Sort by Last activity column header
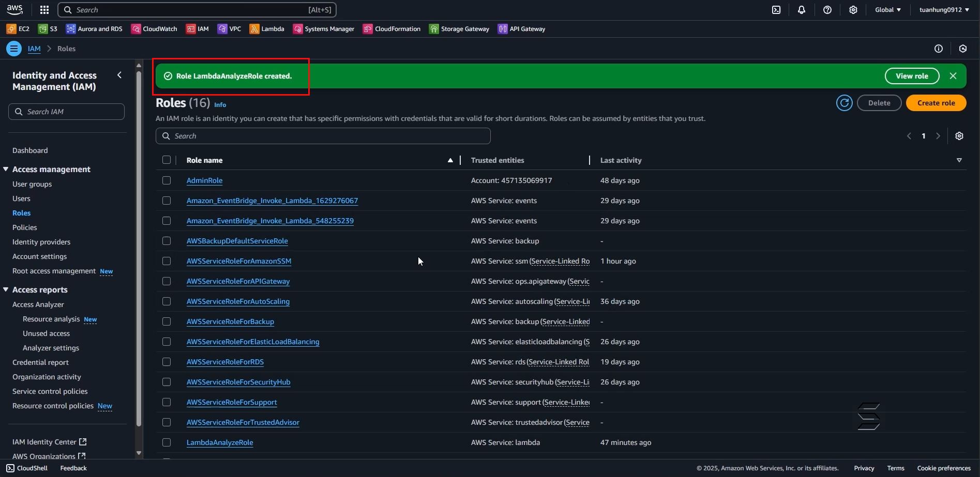Viewport: 980px width, 477px height. [x=621, y=160]
